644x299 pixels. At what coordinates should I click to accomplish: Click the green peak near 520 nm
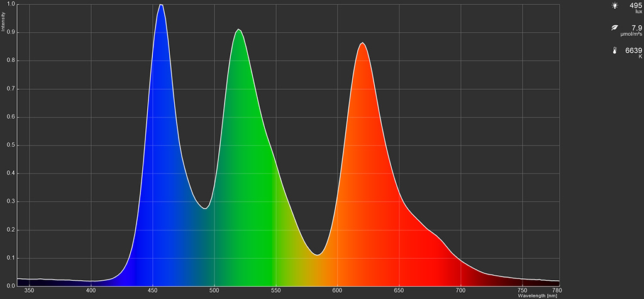point(238,30)
